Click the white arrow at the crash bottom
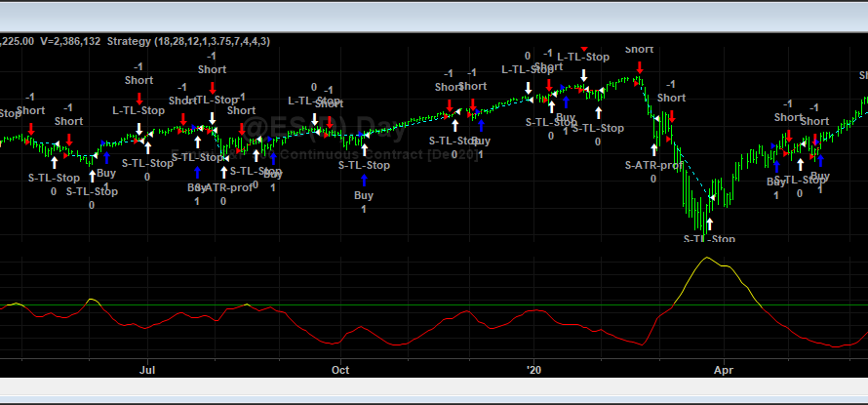 coord(709,223)
